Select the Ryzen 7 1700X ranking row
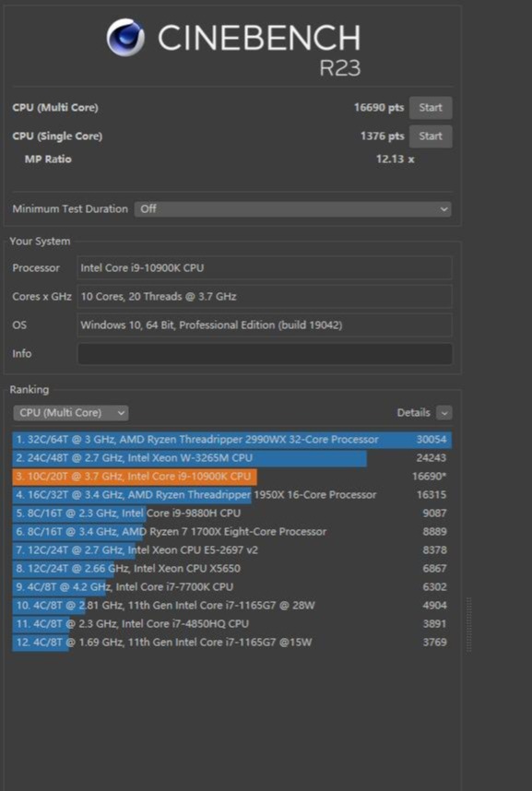Screen dimensions: 532x791 click(x=231, y=532)
